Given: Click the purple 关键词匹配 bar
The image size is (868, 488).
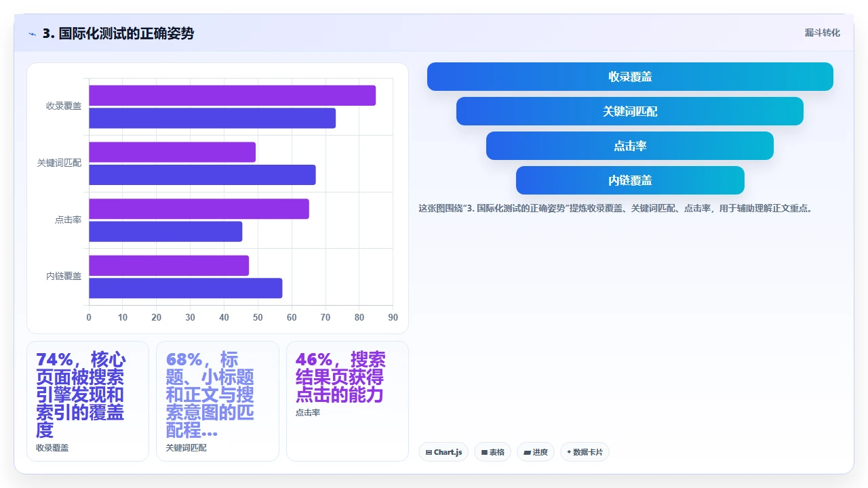Looking at the screenshot, I should click(172, 152).
